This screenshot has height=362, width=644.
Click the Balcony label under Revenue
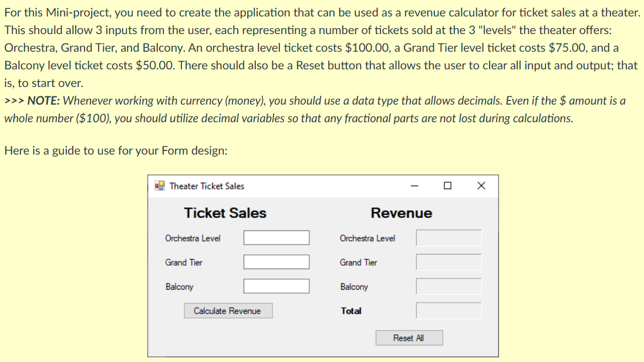click(x=353, y=287)
